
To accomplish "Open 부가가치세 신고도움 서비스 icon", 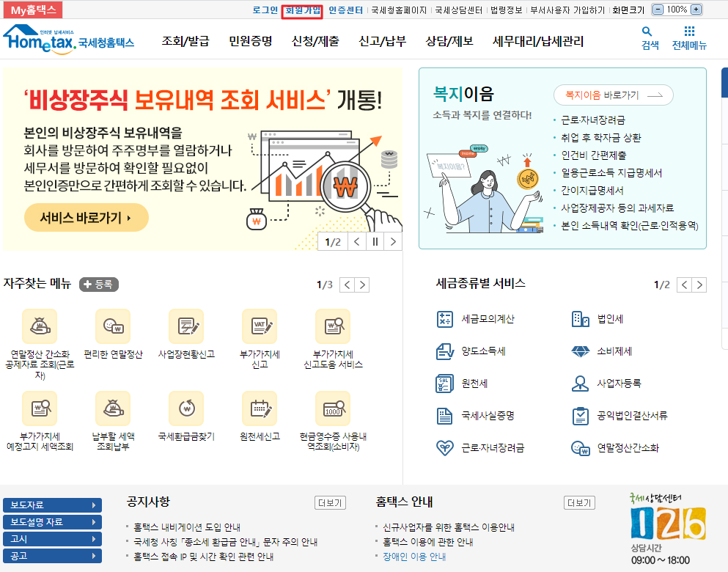I will point(333,326).
